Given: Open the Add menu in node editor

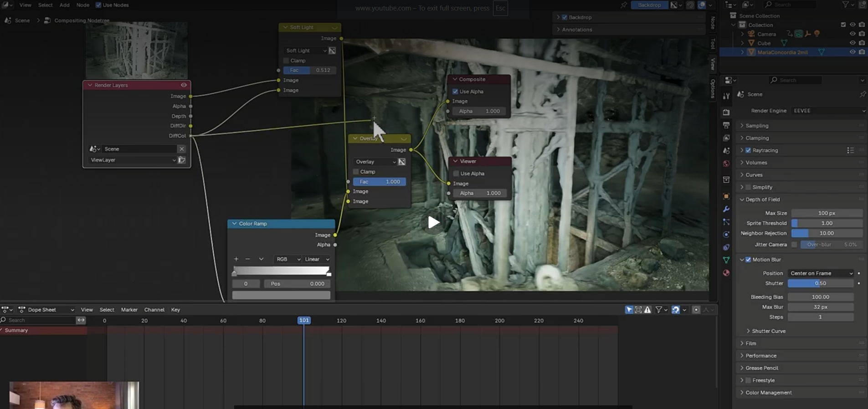Looking at the screenshot, I should click(65, 5).
